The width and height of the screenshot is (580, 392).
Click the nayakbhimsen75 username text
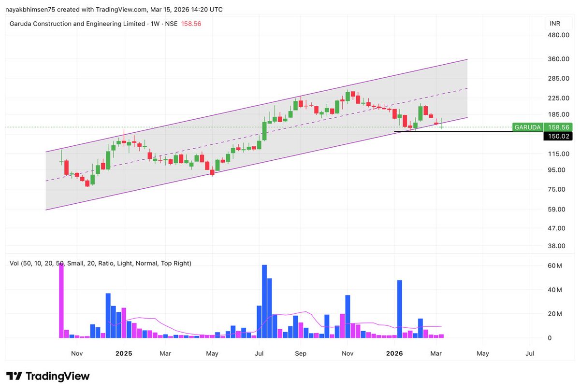point(30,9)
